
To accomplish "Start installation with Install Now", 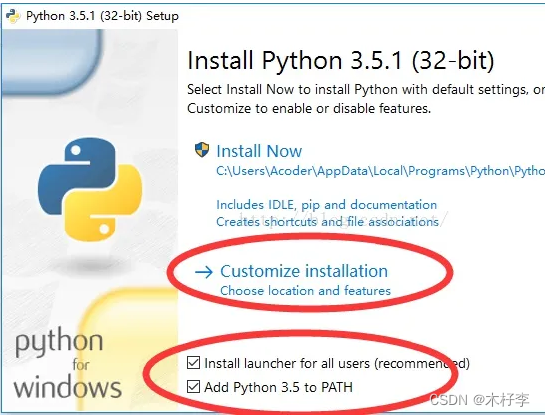I will click(x=259, y=151).
